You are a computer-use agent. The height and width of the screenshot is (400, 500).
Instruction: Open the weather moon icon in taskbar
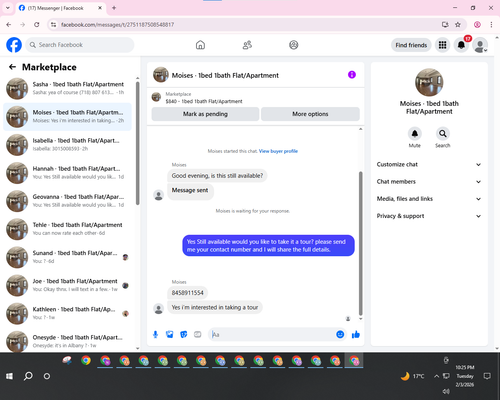405,376
